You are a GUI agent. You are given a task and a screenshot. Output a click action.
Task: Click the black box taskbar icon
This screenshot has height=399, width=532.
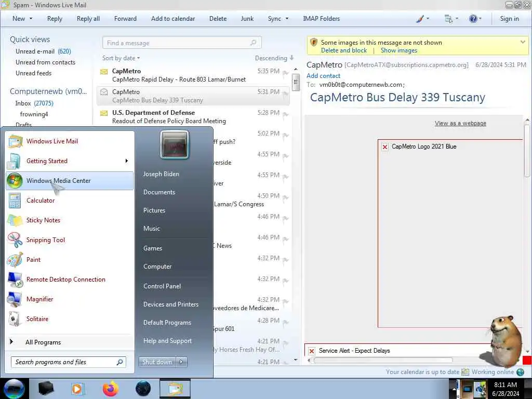click(x=46, y=389)
